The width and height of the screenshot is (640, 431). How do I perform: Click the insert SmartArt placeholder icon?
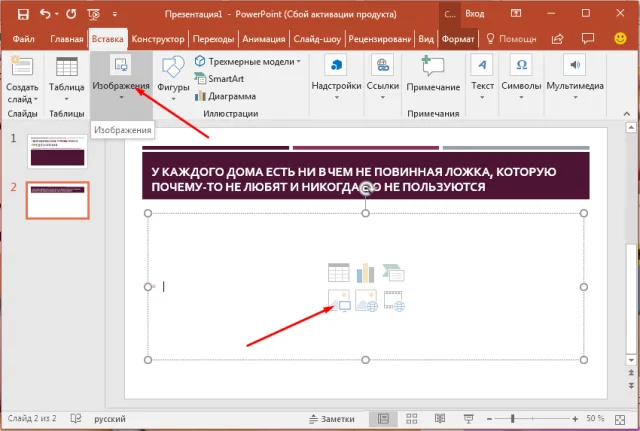click(x=393, y=273)
